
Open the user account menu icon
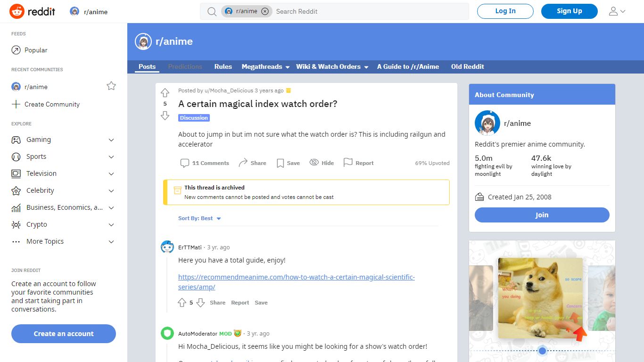click(617, 11)
